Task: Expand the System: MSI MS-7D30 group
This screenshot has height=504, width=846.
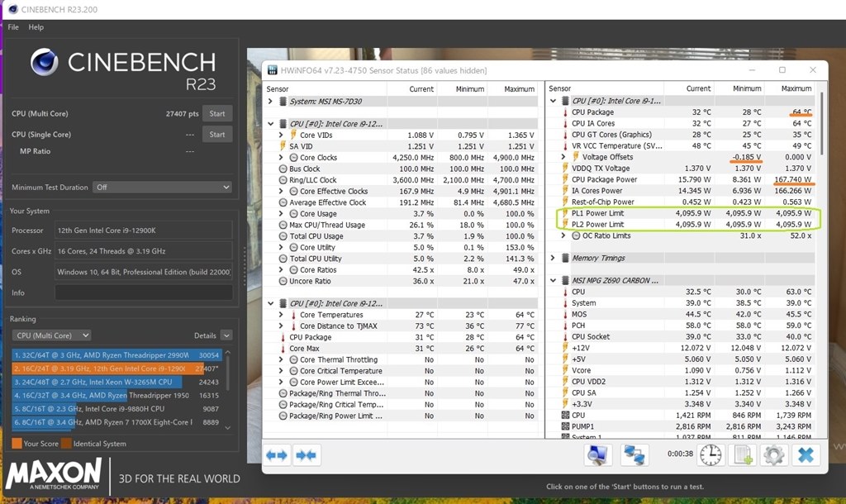Action: click(271, 102)
